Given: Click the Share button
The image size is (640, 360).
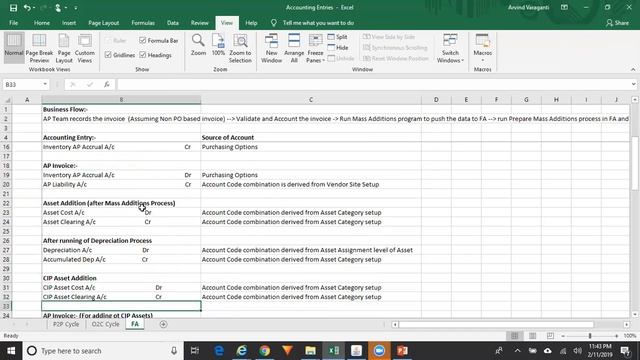Looking at the screenshot, I should (617, 23).
